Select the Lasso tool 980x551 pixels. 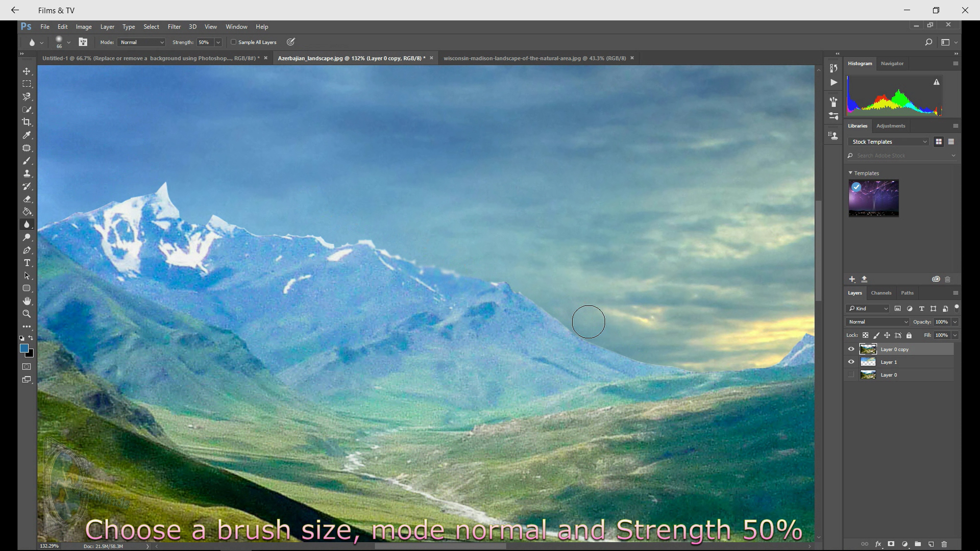click(x=27, y=96)
